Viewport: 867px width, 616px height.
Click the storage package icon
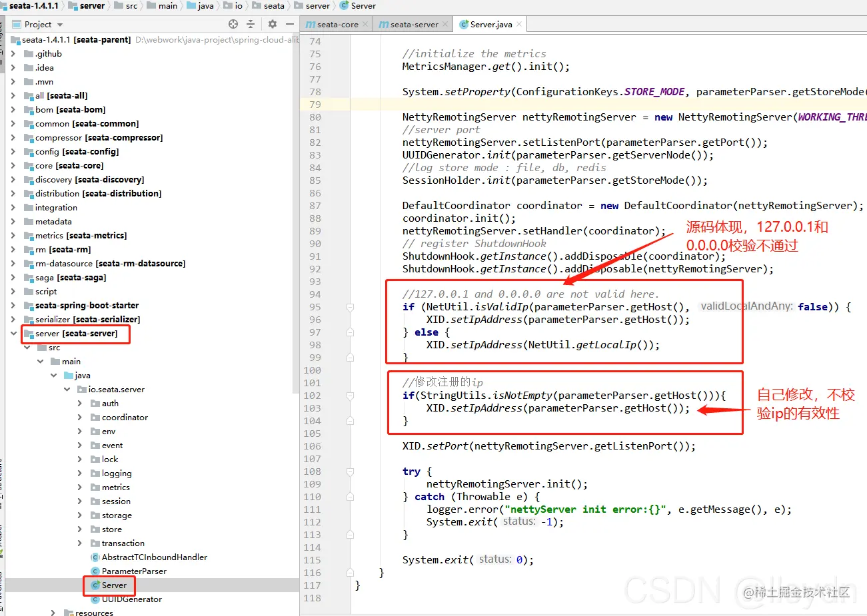tap(95, 515)
